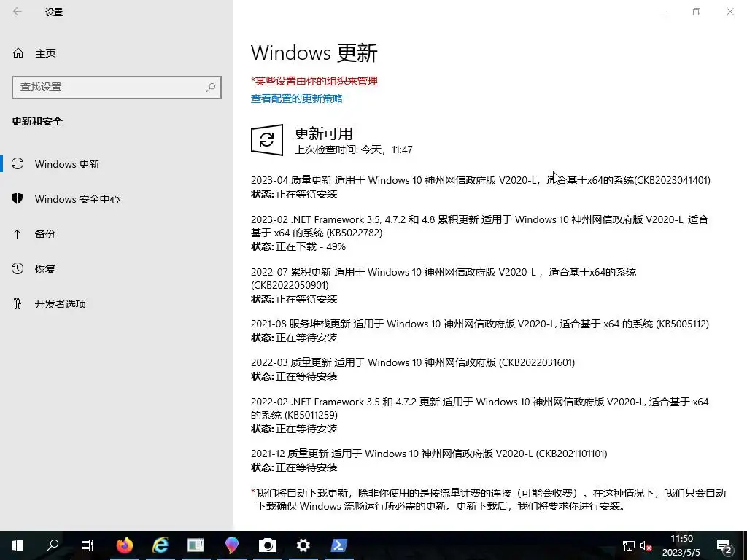This screenshot has height=560, width=747.
Task: Open the clock showing 11:50 2023/5/5
Action: coord(682,545)
